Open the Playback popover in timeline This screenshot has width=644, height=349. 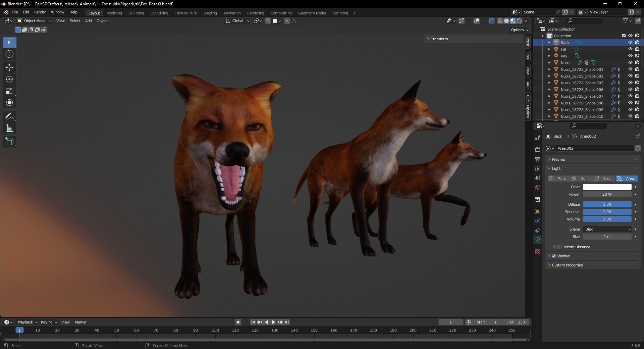click(x=27, y=322)
